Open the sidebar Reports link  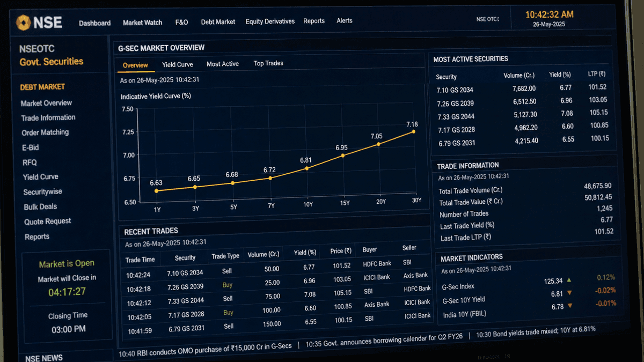click(x=37, y=237)
